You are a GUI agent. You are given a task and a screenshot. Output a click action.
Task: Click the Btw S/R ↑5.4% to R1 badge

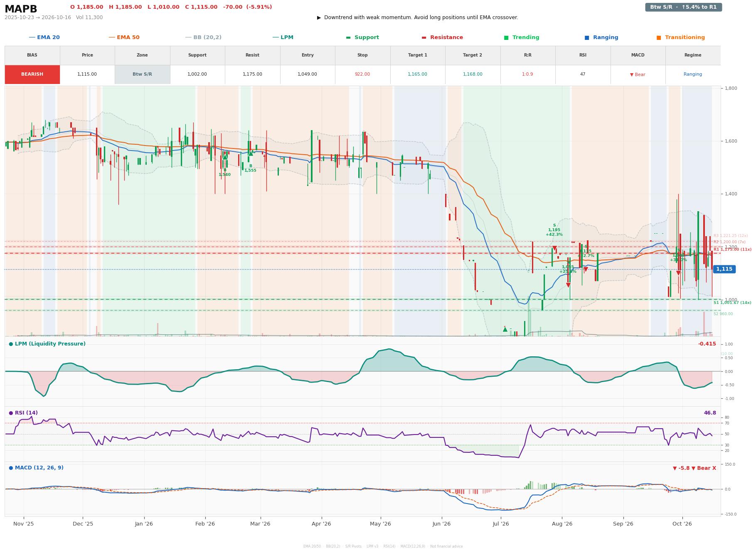pyautogui.click(x=683, y=7)
